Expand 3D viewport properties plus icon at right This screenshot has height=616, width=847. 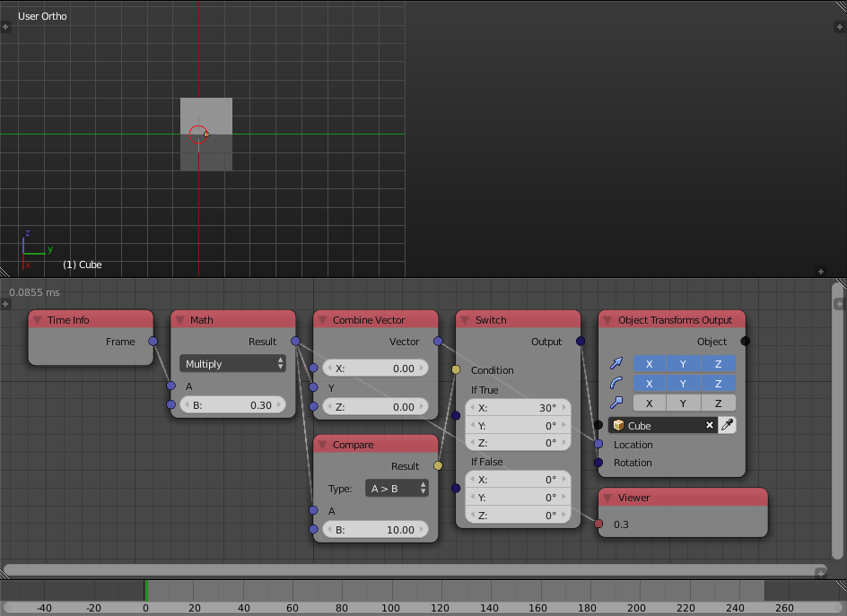click(x=839, y=27)
